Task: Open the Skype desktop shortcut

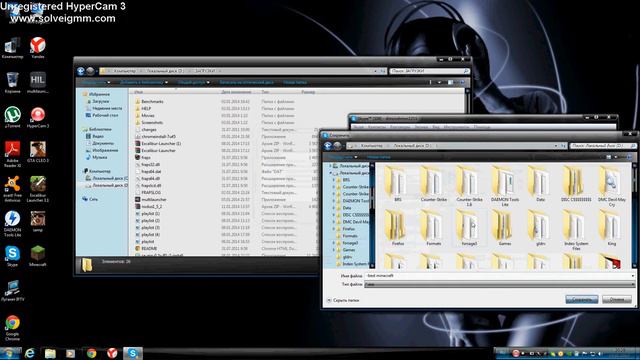Action: tap(12, 256)
